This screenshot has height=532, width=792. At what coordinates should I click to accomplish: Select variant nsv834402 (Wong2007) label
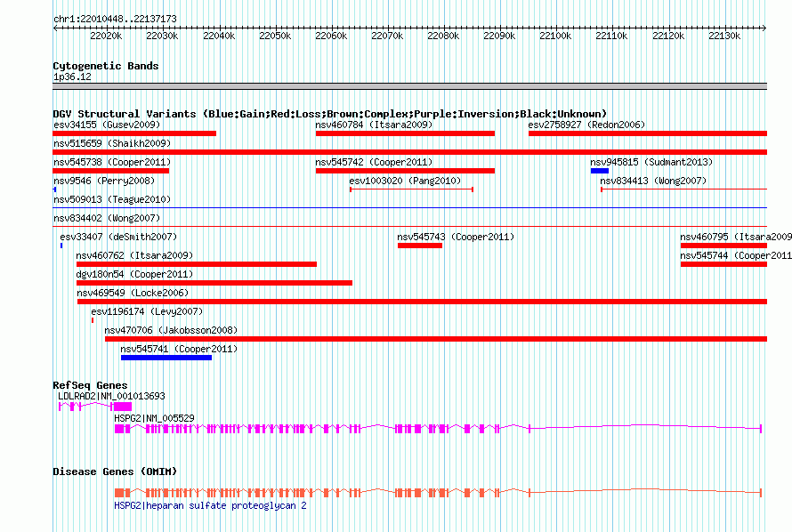pyautogui.click(x=107, y=218)
